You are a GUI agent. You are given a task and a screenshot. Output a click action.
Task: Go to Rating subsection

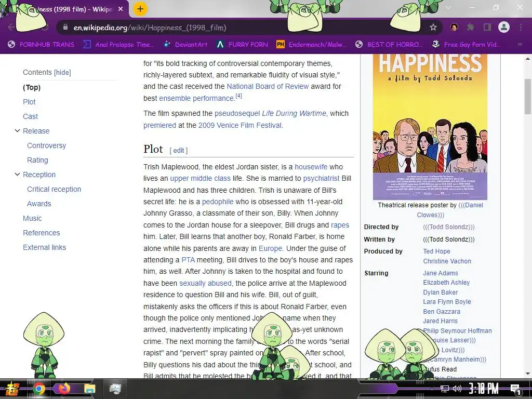pyautogui.click(x=37, y=160)
